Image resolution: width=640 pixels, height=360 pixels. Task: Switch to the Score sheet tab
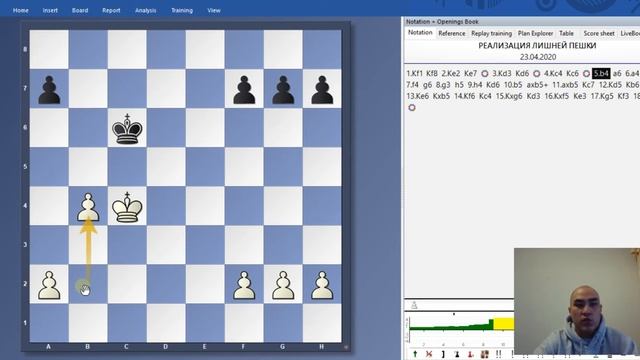tap(599, 33)
